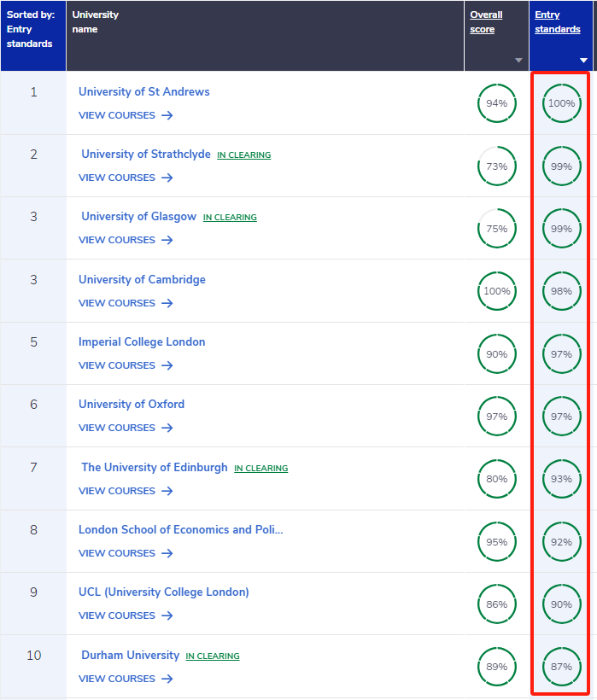Open Durham University link
Image resolution: width=597 pixels, height=700 pixels.
(x=130, y=656)
